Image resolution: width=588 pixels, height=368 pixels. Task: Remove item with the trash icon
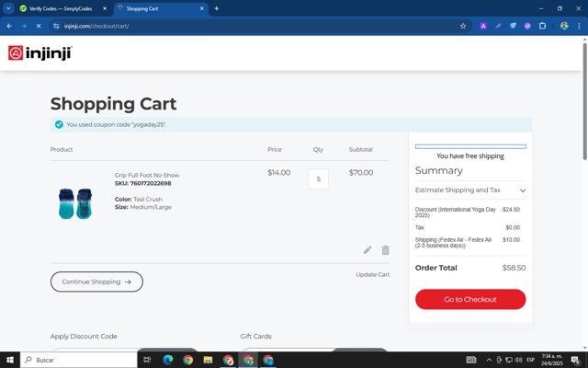coord(386,250)
